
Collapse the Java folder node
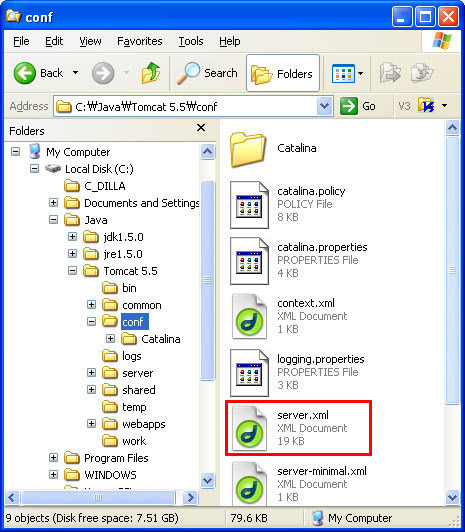tap(53, 220)
